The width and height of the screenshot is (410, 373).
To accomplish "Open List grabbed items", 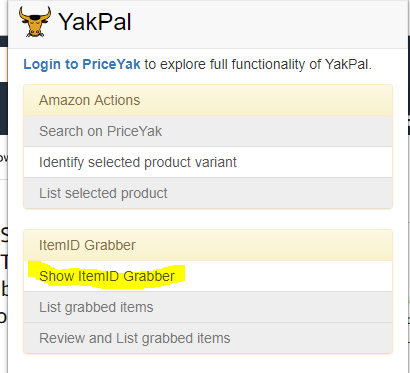I will 208,307.
